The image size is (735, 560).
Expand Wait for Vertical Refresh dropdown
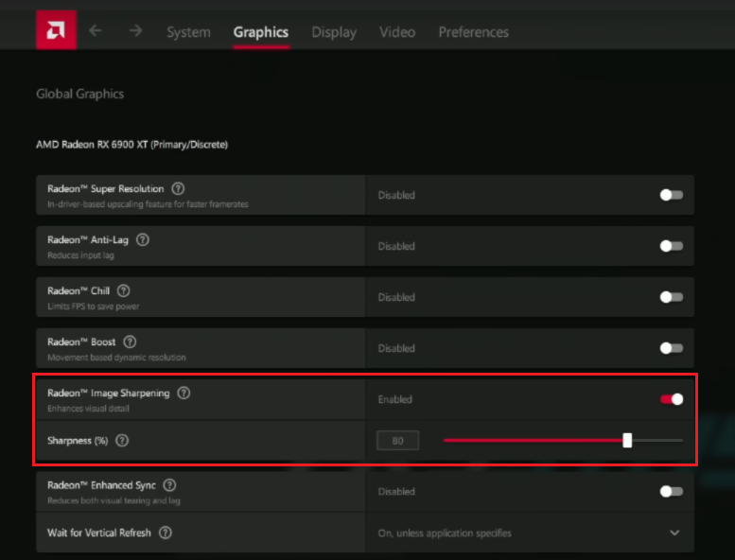tap(674, 533)
